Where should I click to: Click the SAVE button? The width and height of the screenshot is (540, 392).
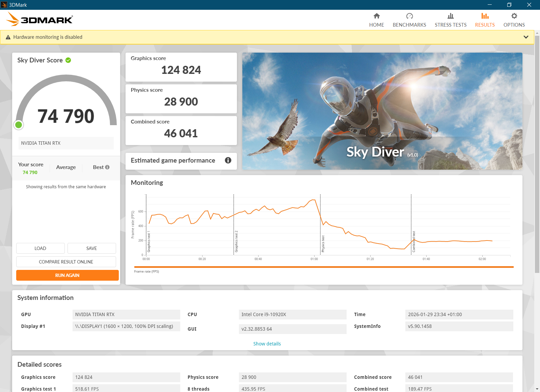(91, 248)
